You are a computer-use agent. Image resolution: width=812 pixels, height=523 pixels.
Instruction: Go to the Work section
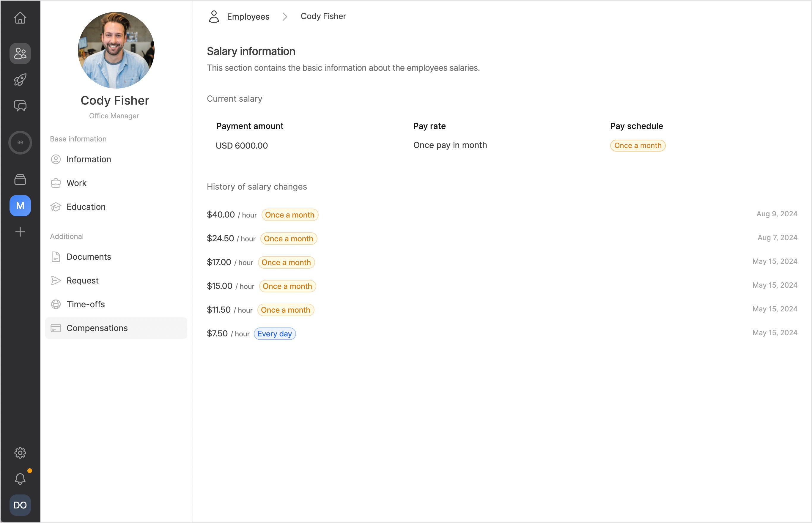tap(76, 183)
